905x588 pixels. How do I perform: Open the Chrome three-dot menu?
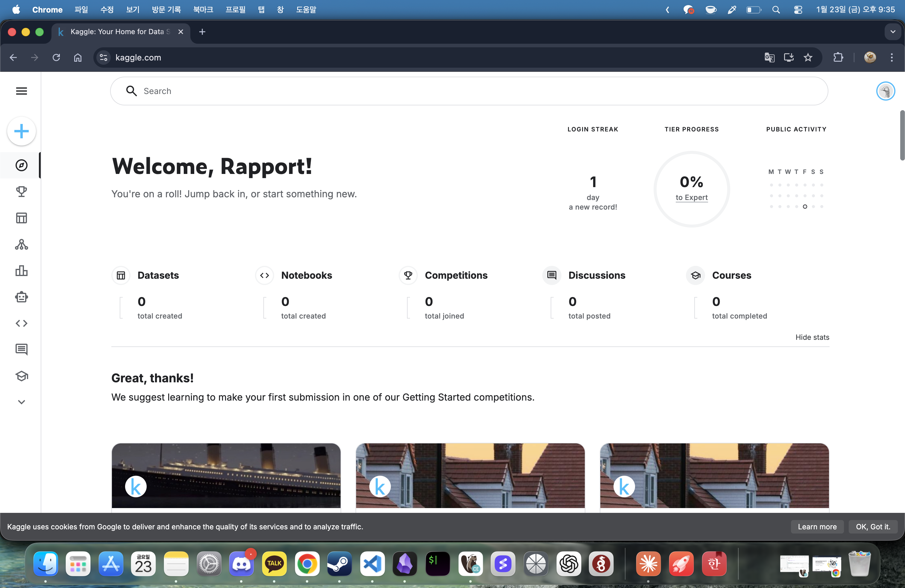(891, 57)
